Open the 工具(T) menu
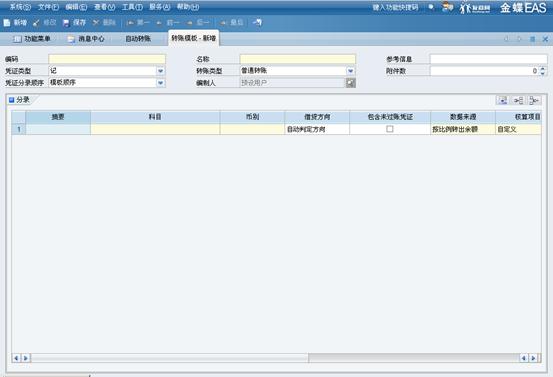 132,7
